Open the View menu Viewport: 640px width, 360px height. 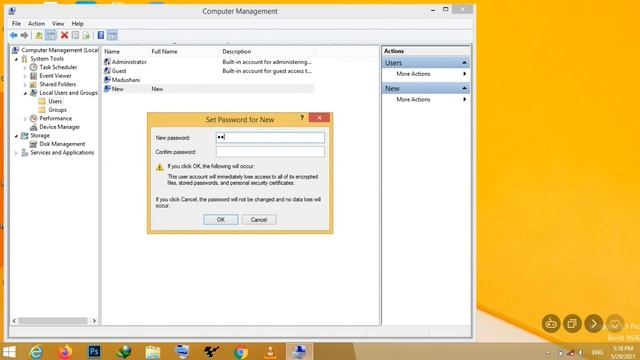tap(58, 24)
